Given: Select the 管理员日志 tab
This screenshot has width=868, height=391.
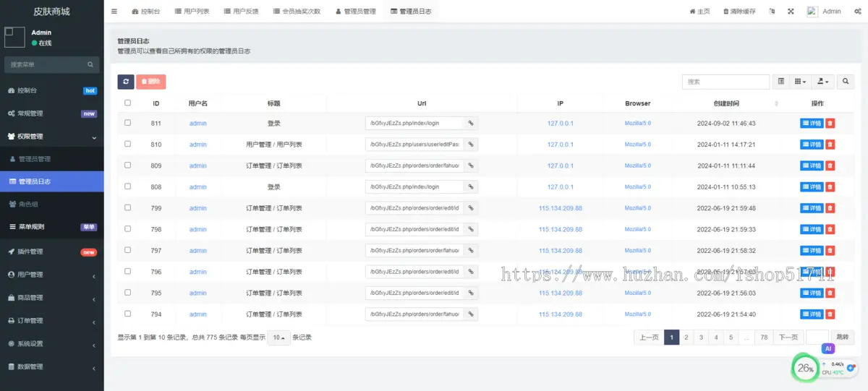Looking at the screenshot, I should tap(411, 12).
